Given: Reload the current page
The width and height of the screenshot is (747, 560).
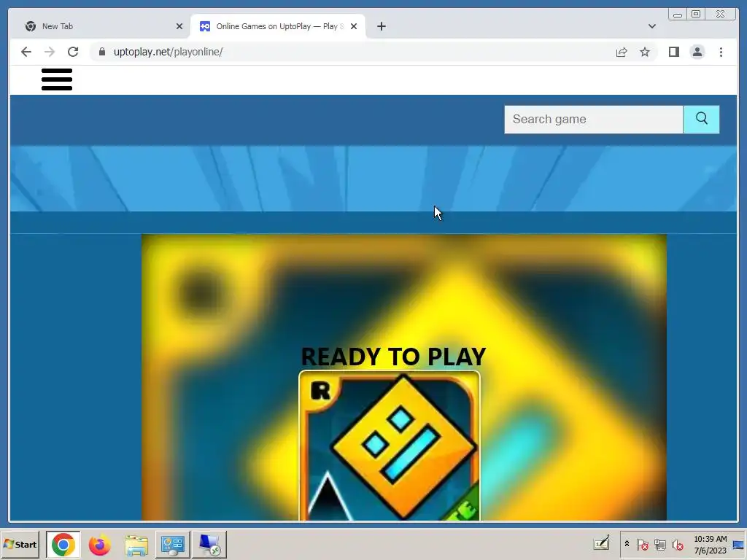Looking at the screenshot, I should click(73, 52).
